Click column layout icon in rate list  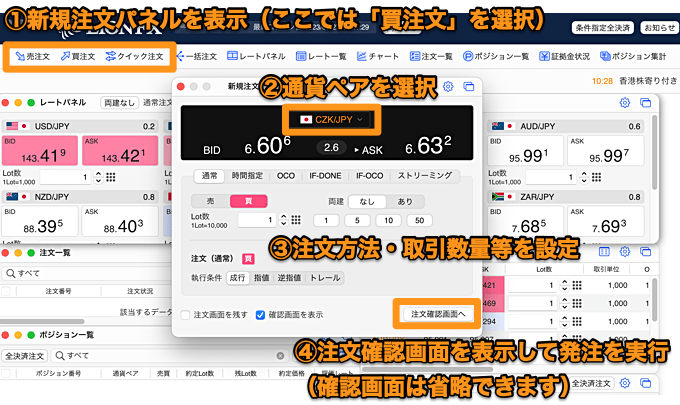point(604,251)
